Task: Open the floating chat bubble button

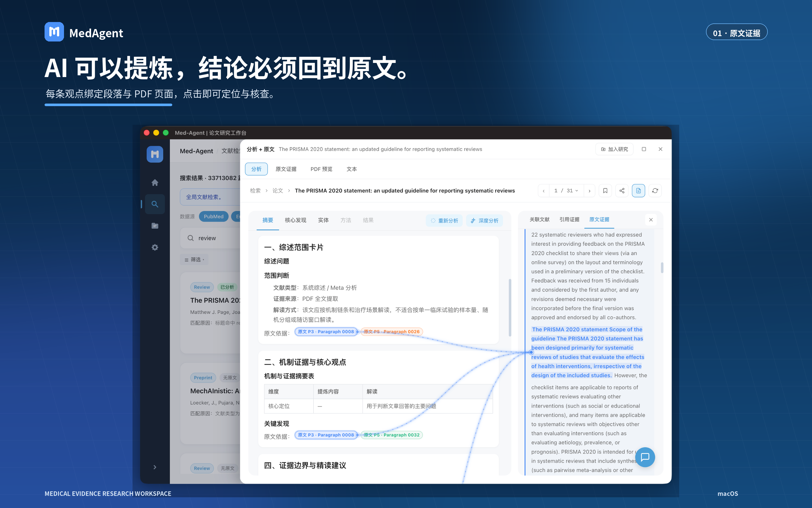Action: click(x=645, y=457)
